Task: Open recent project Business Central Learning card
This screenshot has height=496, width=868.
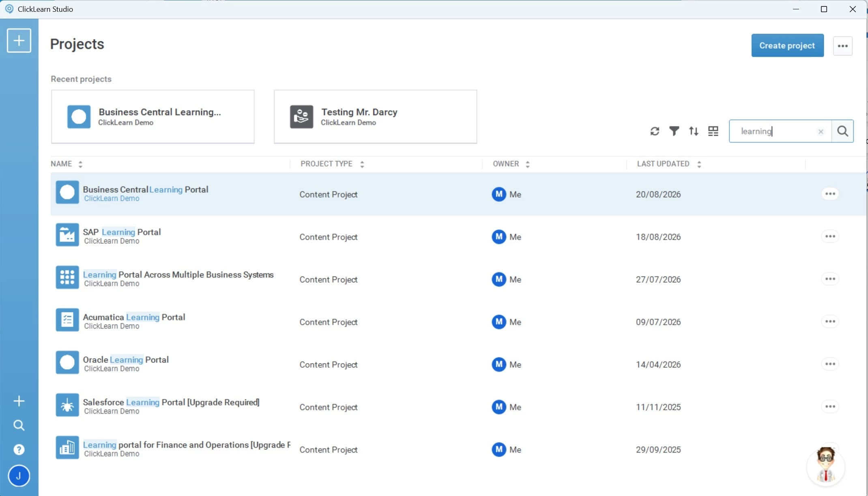Action: (153, 117)
